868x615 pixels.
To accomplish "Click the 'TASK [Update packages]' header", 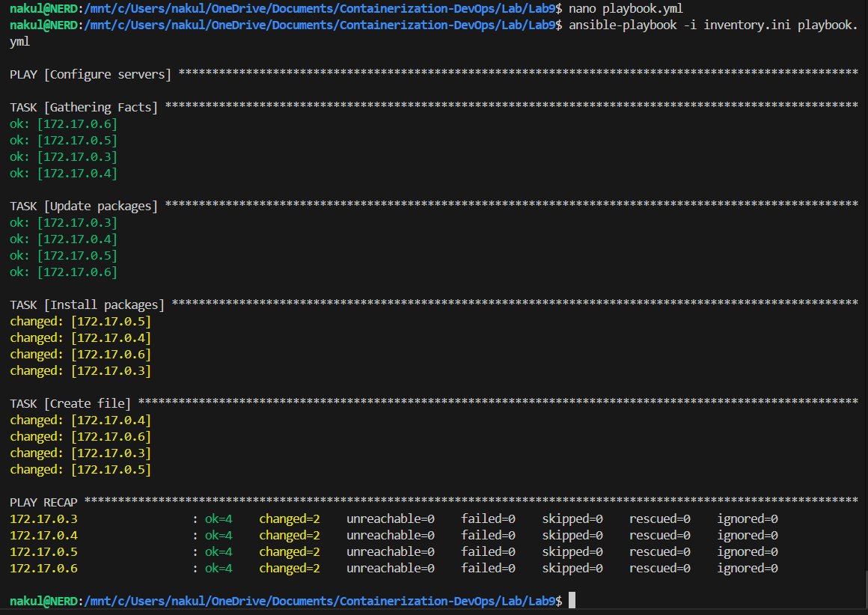I will pos(84,206).
